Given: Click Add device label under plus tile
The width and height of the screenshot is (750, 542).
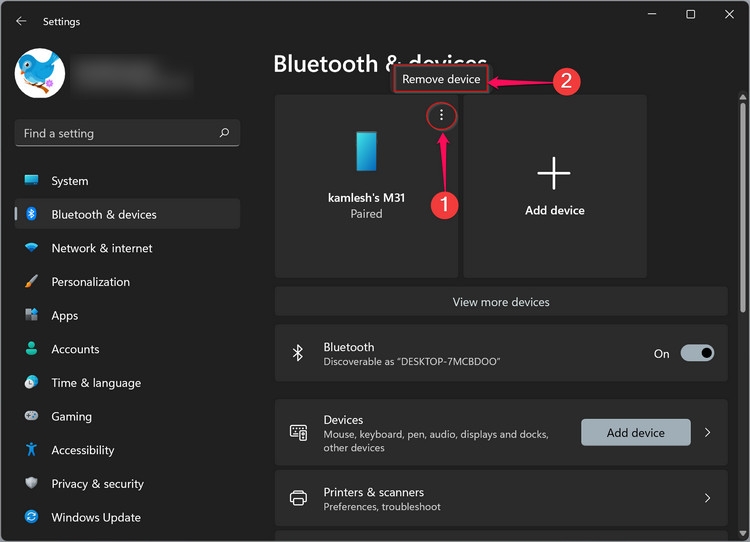Looking at the screenshot, I should (x=555, y=210).
